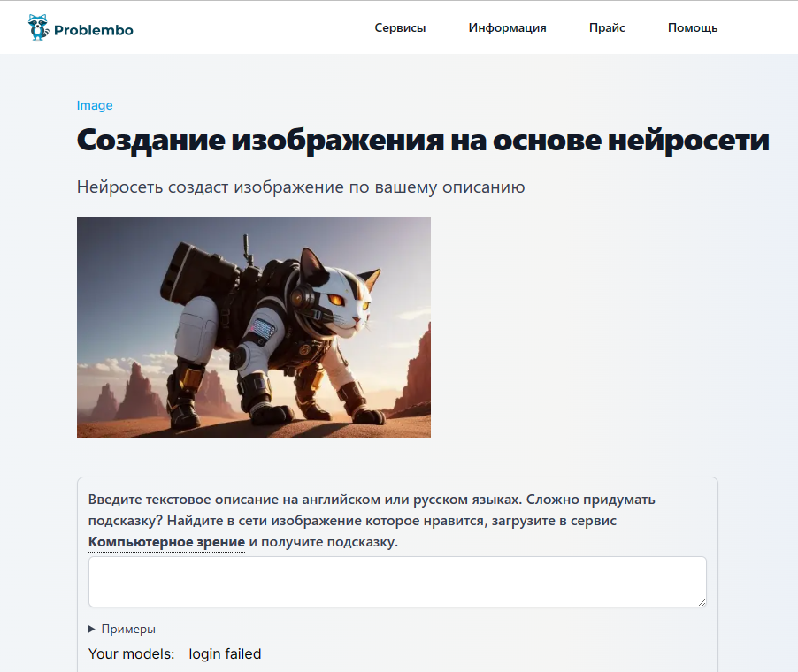Viewport: 798px width, 672px height.
Task: Open the Problembo home link text
Action: (94, 31)
